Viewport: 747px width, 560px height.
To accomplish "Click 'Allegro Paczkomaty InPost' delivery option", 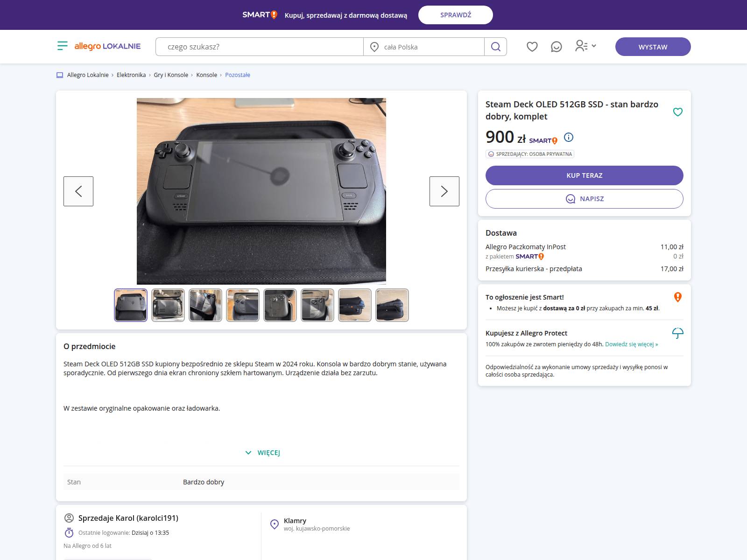I will click(526, 247).
